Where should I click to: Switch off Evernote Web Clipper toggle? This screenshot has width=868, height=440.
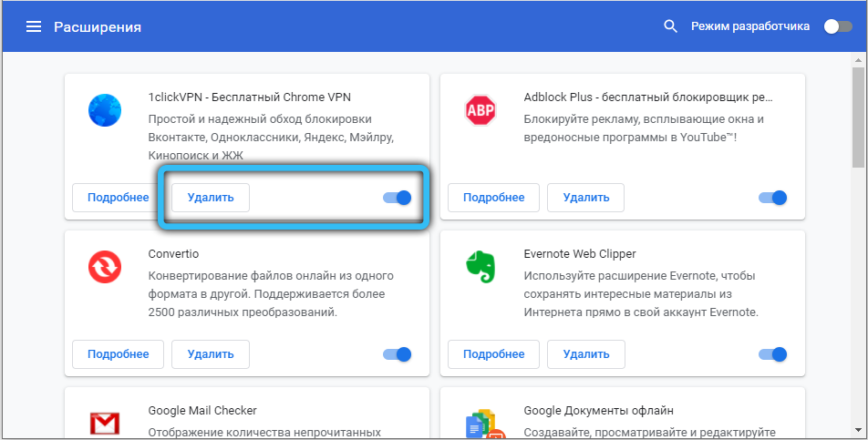(772, 354)
